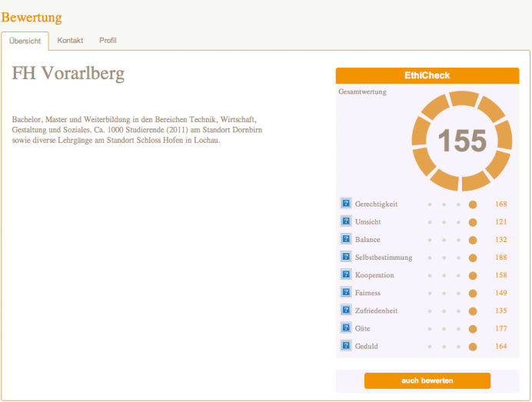Open help icon next to Balance
This screenshot has height=402, width=532.
pos(346,239)
